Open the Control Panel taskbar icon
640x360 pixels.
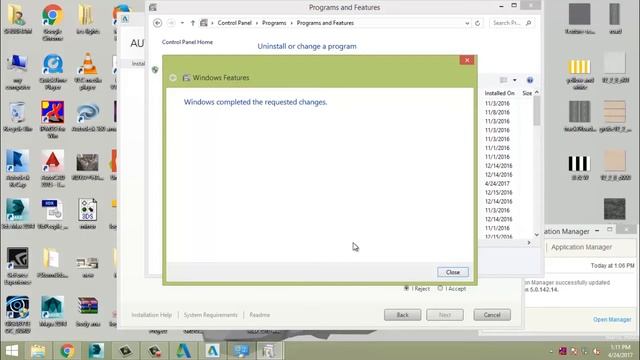(241, 351)
